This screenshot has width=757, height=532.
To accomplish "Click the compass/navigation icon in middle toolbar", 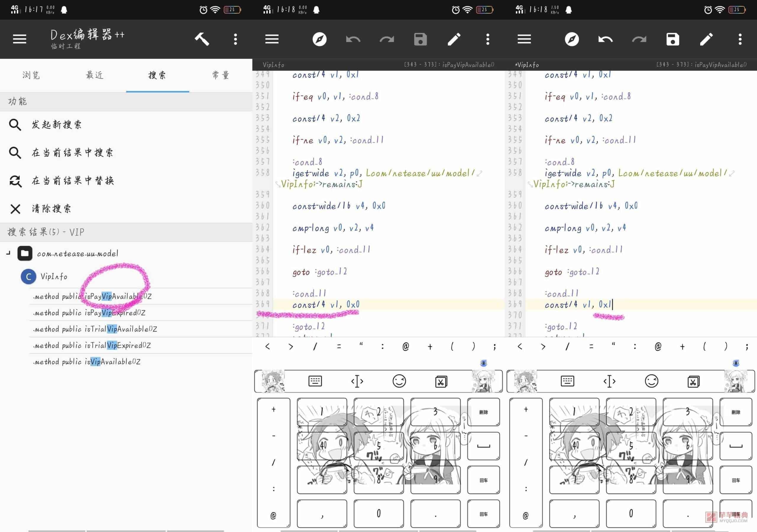I will click(x=319, y=39).
